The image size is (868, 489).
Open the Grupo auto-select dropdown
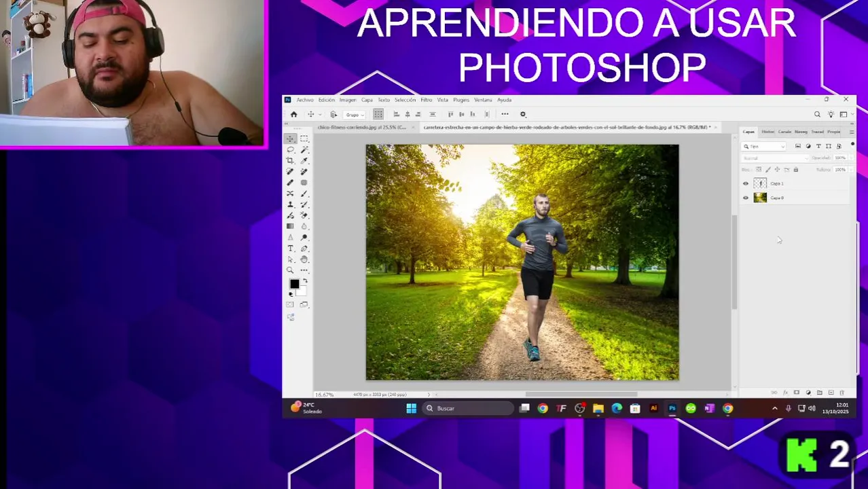tap(353, 114)
